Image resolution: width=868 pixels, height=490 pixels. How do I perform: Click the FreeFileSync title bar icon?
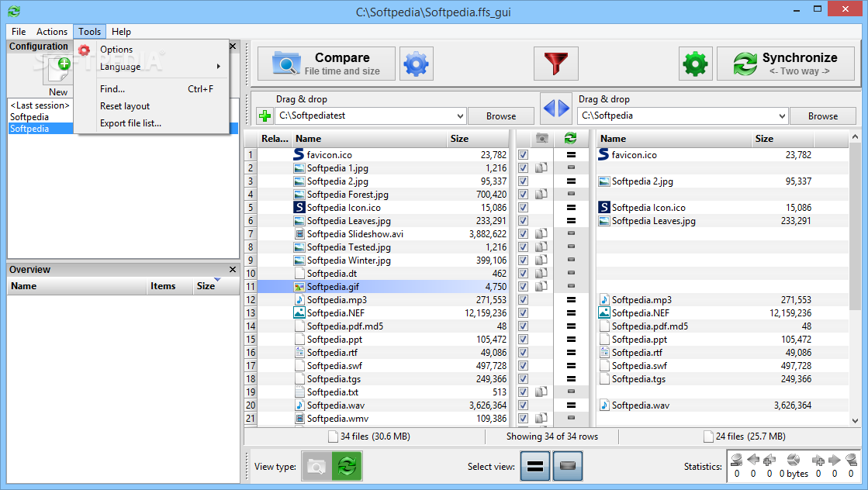point(14,11)
